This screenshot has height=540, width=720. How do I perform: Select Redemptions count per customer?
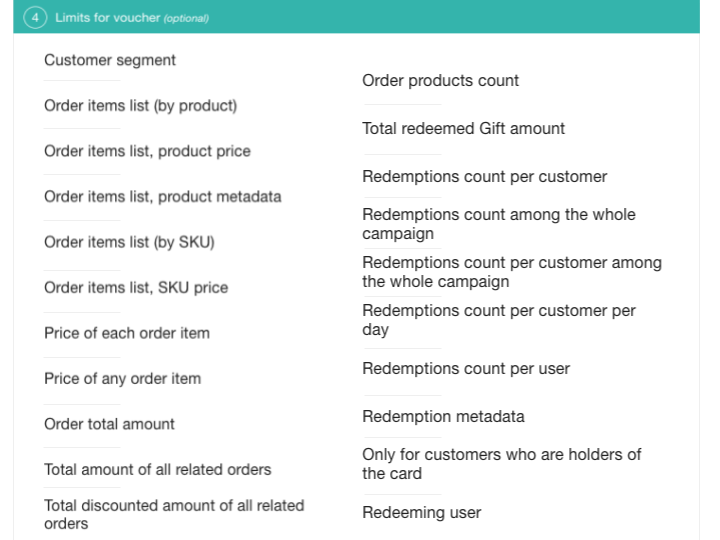pos(484,176)
